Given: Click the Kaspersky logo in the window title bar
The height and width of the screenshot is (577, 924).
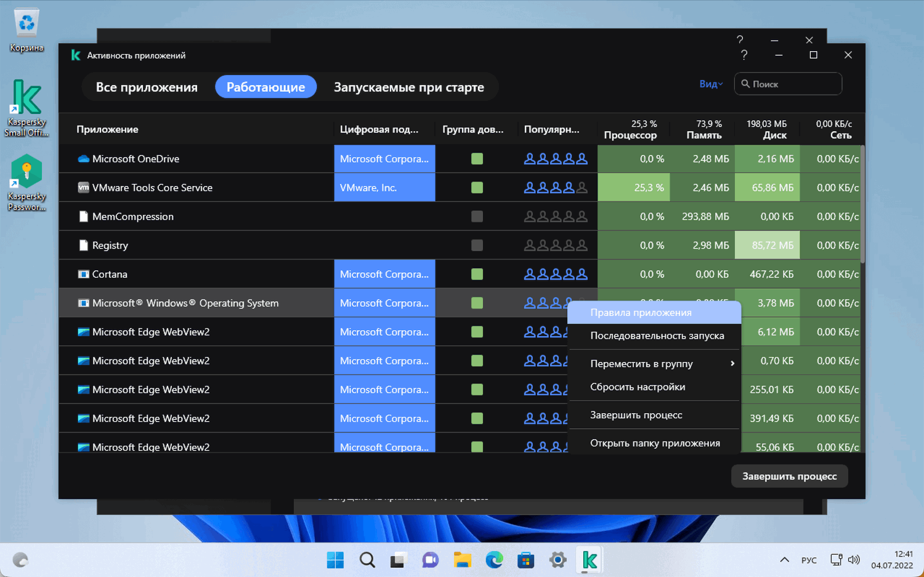Looking at the screenshot, I should (x=76, y=55).
